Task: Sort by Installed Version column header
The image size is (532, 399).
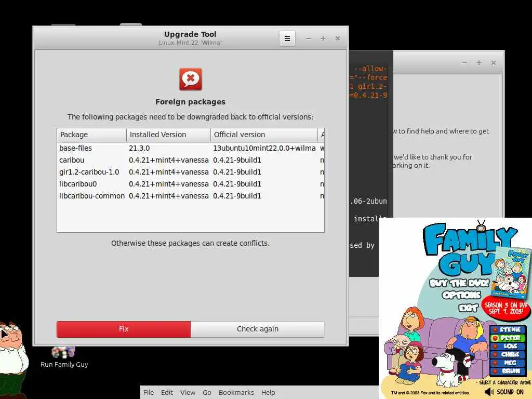Action: [x=169, y=135]
